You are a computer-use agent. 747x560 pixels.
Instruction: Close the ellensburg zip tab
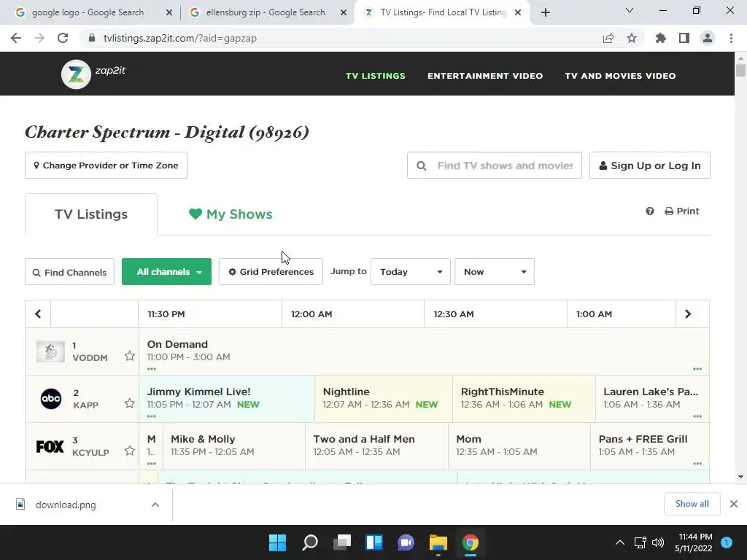[344, 12]
